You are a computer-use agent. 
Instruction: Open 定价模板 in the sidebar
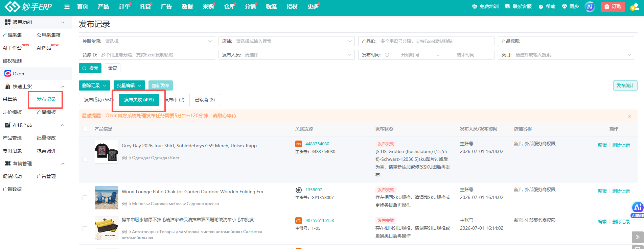pyautogui.click(x=12, y=112)
